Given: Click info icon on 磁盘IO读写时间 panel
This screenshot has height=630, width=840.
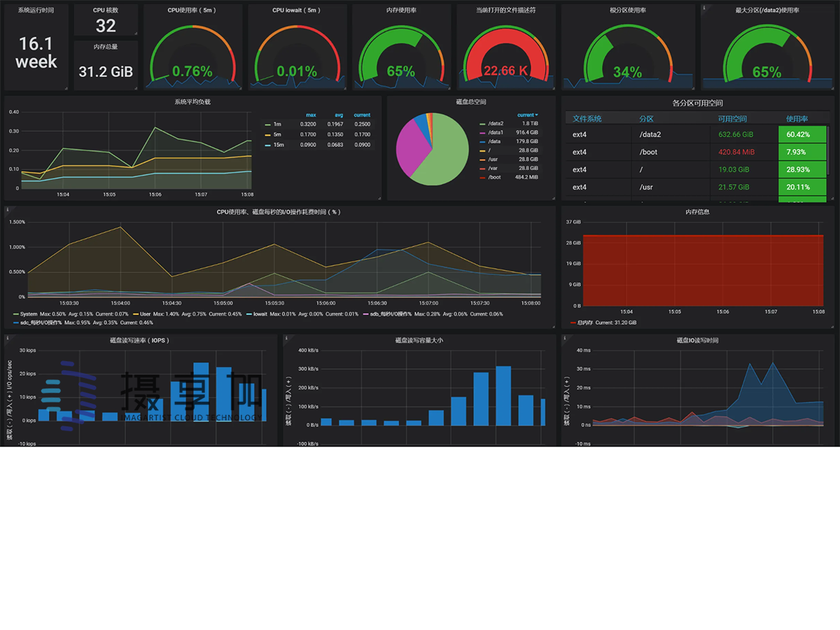Looking at the screenshot, I should tap(565, 337).
